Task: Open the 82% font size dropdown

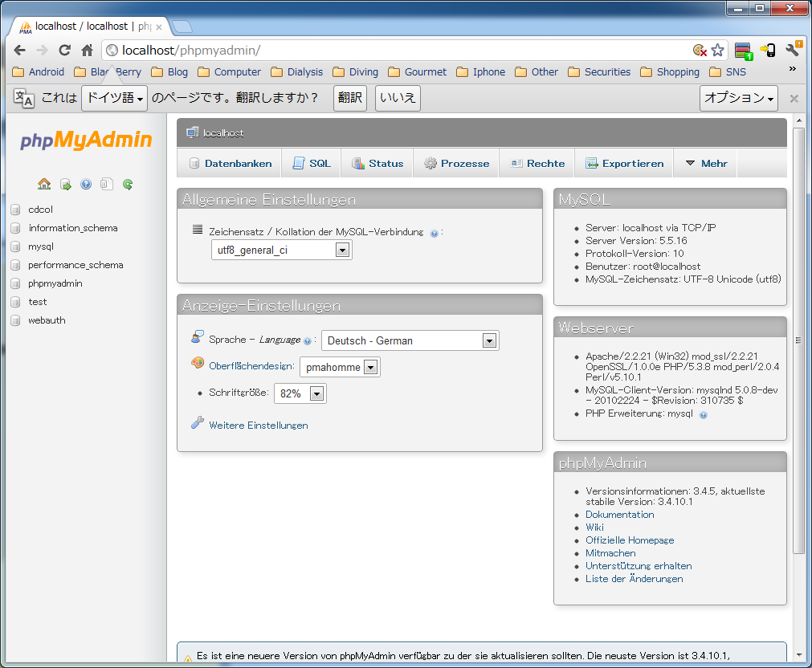Action: pos(300,393)
